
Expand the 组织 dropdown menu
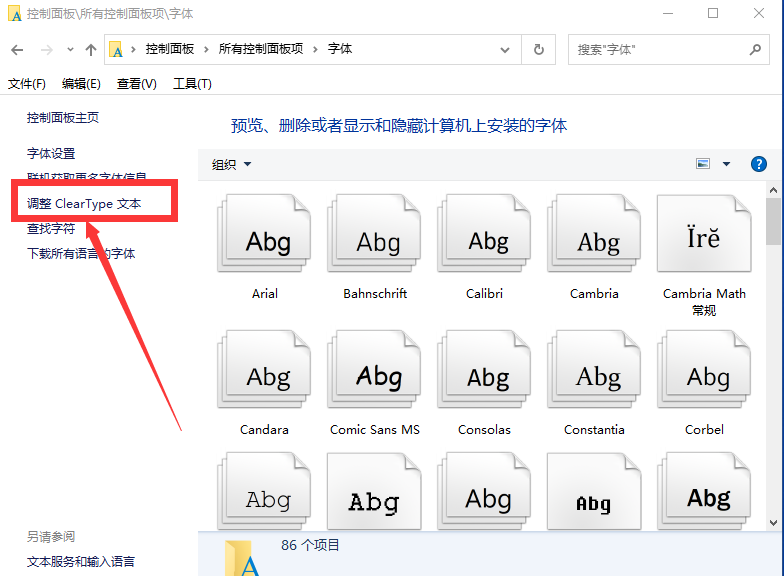(x=232, y=164)
